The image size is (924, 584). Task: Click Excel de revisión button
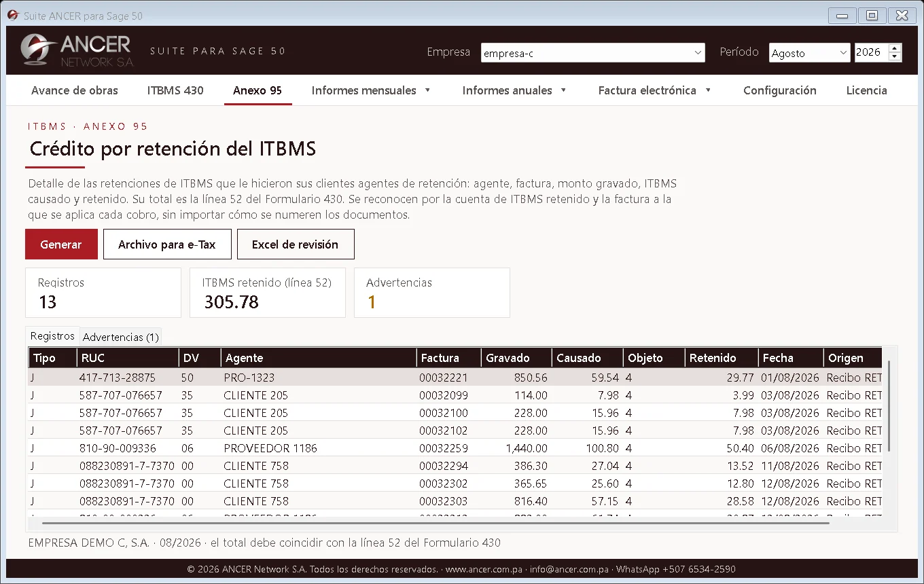[296, 244]
